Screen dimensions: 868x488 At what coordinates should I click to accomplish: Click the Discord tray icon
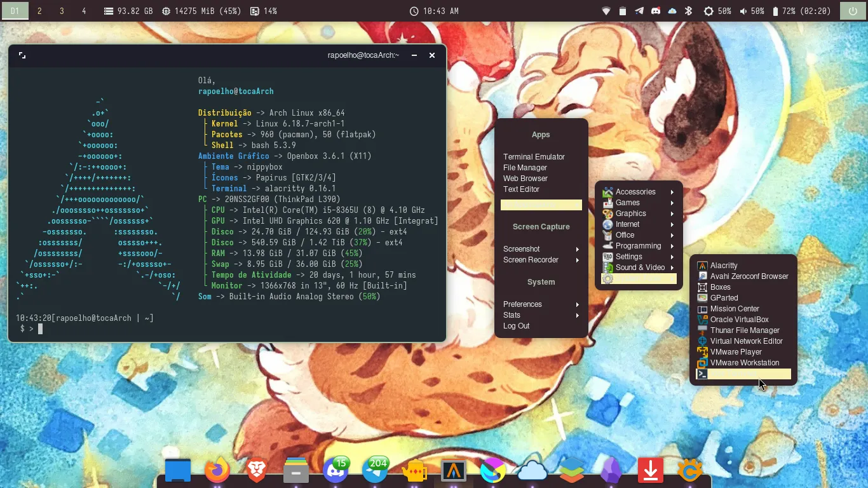pyautogui.click(x=655, y=11)
